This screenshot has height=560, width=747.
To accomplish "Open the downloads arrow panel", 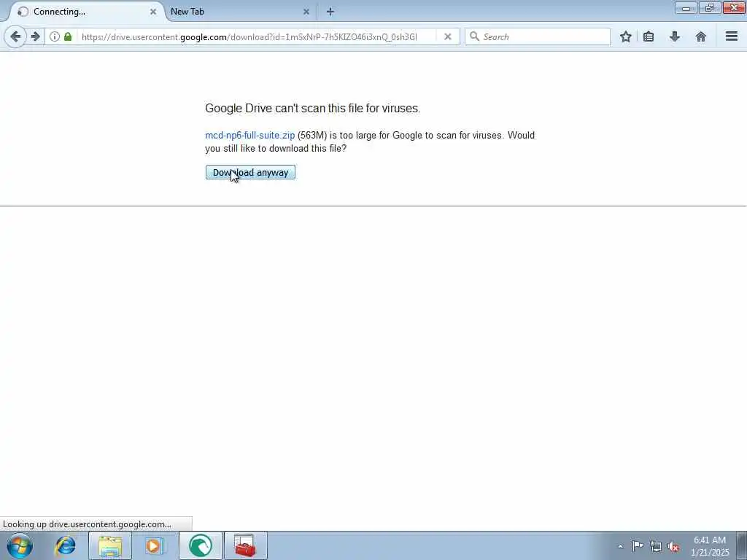I will 675,36.
